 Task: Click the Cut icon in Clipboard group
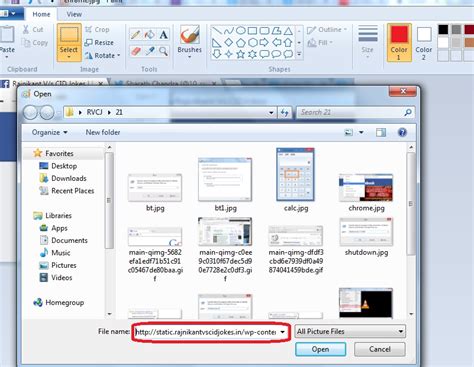pyautogui.click(x=26, y=29)
